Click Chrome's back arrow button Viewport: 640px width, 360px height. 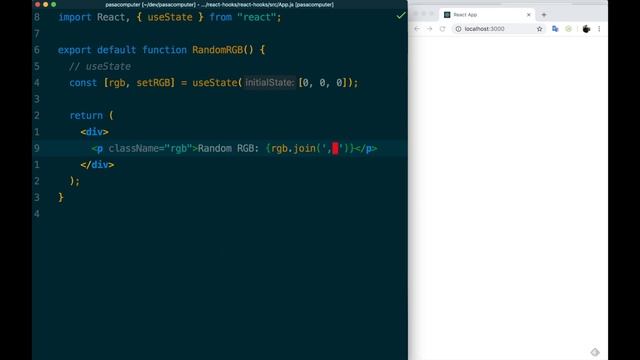point(417,29)
